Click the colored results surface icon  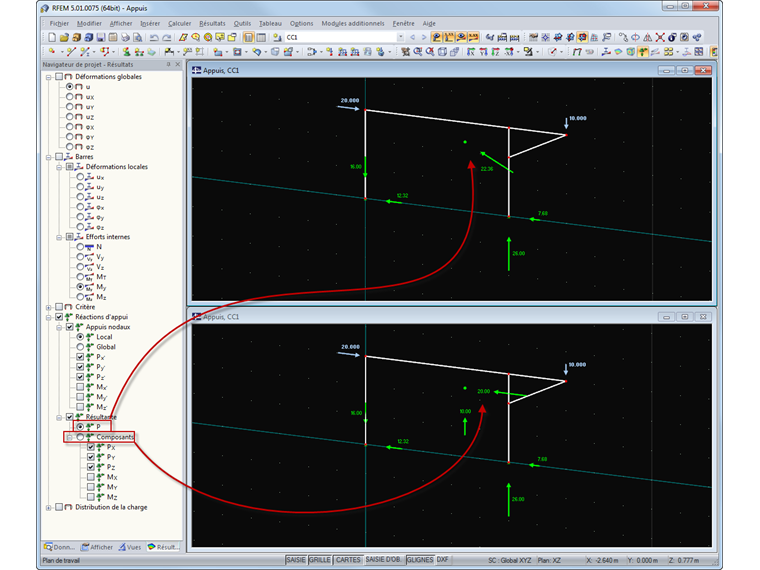click(x=618, y=51)
